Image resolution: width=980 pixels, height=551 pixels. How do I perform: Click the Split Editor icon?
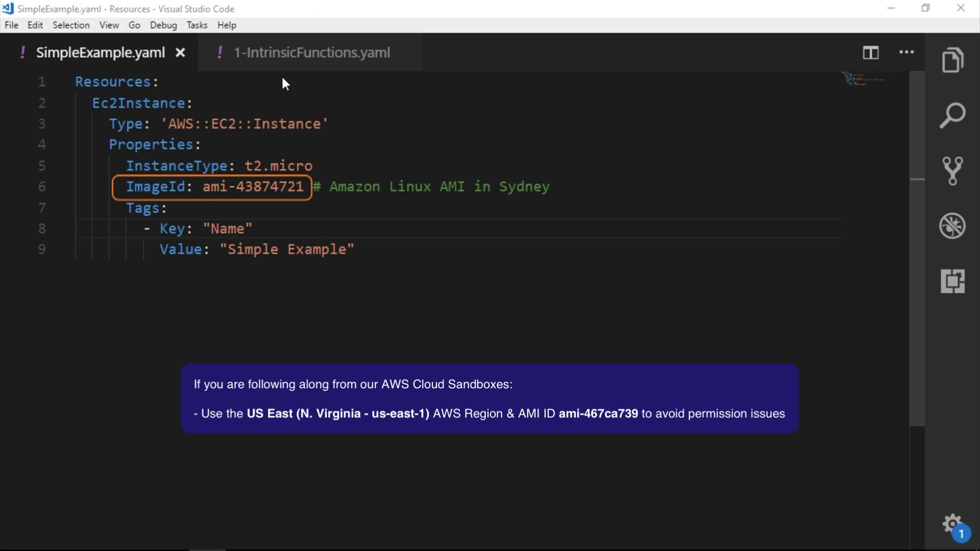point(871,53)
